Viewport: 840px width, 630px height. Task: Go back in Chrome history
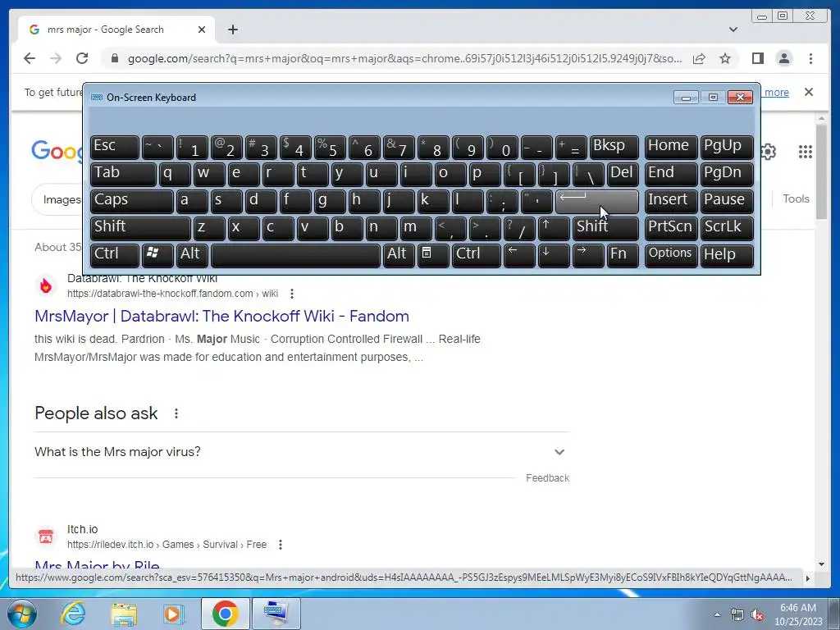pyautogui.click(x=30, y=58)
